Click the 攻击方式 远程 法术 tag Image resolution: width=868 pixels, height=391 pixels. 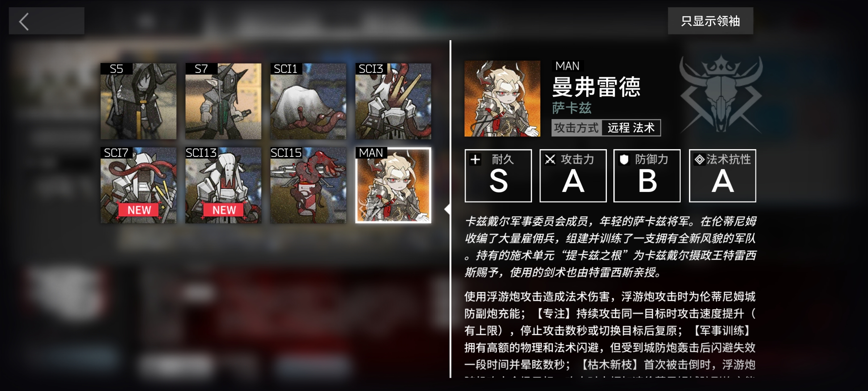(x=606, y=128)
